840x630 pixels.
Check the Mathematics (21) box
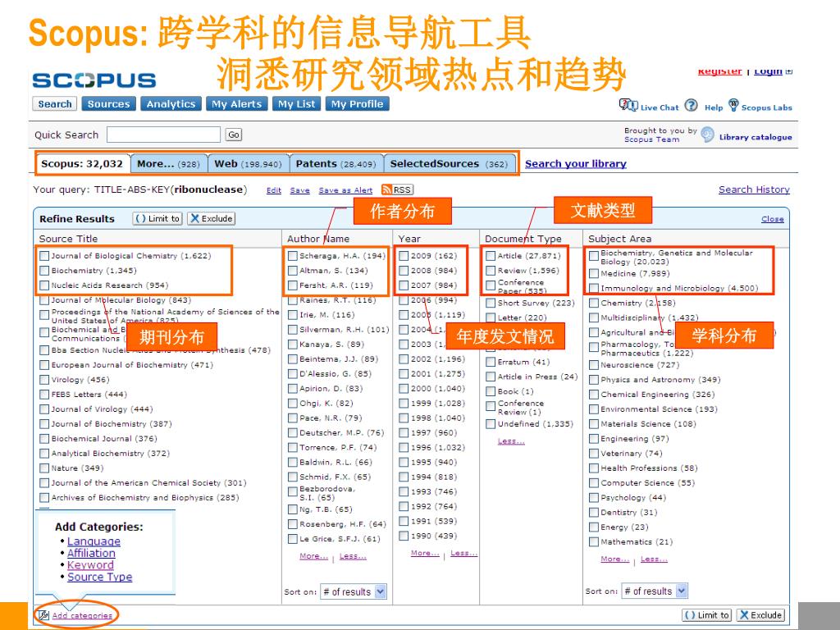tap(594, 541)
